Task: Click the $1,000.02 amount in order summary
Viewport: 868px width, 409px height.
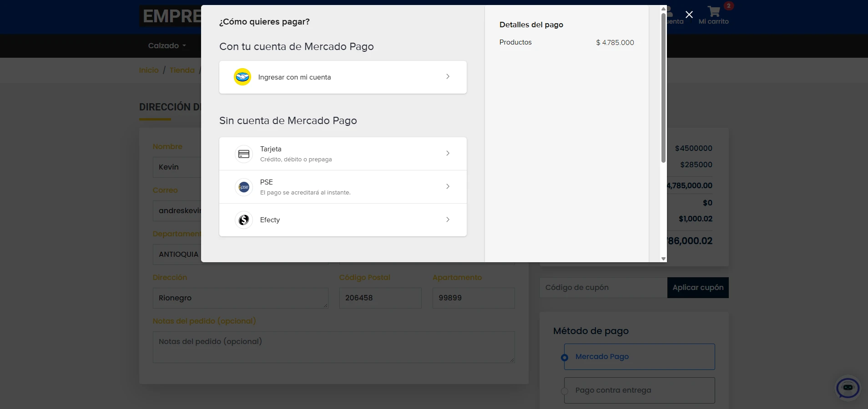Action: pyautogui.click(x=696, y=219)
